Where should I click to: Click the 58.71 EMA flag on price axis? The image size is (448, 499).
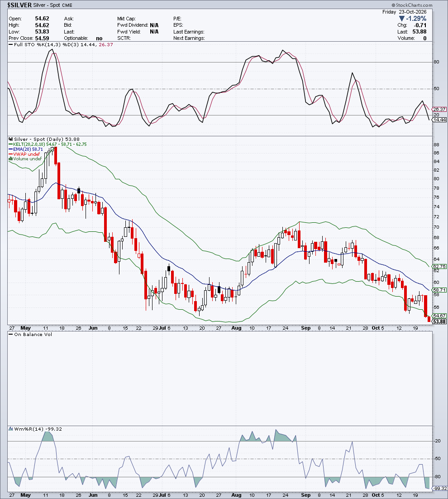click(439, 290)
